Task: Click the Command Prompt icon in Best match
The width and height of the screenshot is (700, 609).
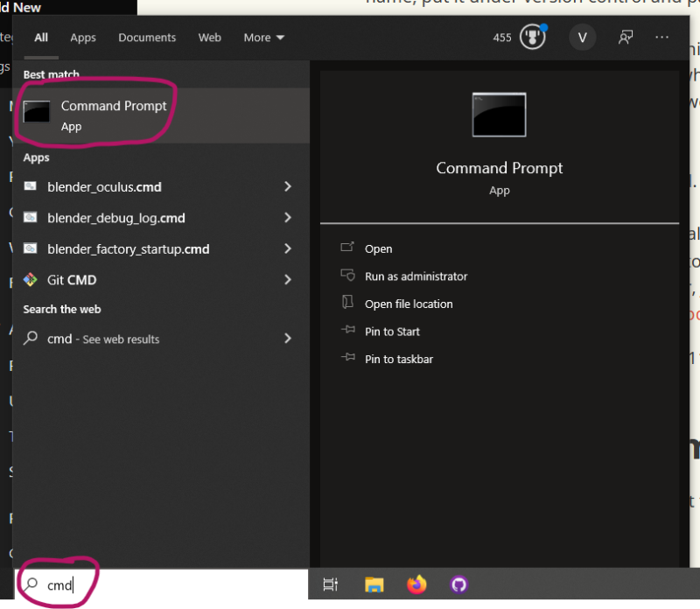Action: (37, 112)
